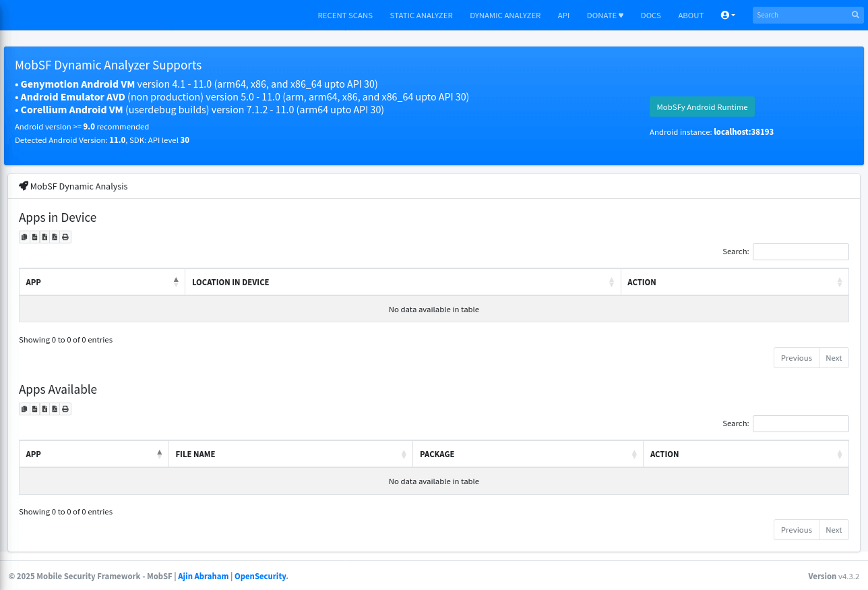Focus the Apps Available search box
868x590 pixels.
point(801,423)
